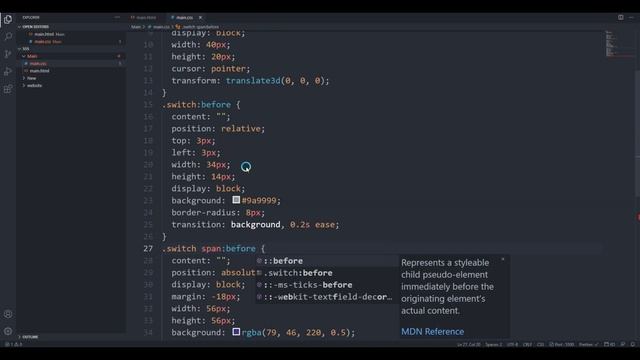
Task: Open the Run and Debug view
Action: [8, 71]
